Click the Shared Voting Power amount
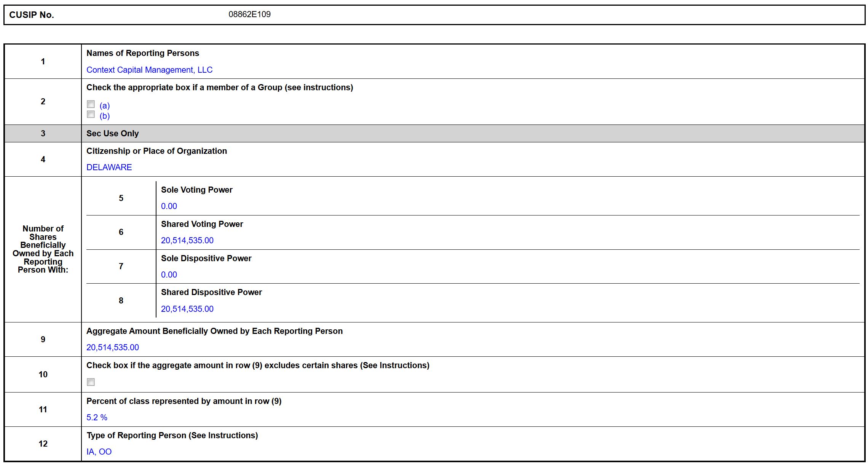This screenshot has width=868, height=466. 187,241
